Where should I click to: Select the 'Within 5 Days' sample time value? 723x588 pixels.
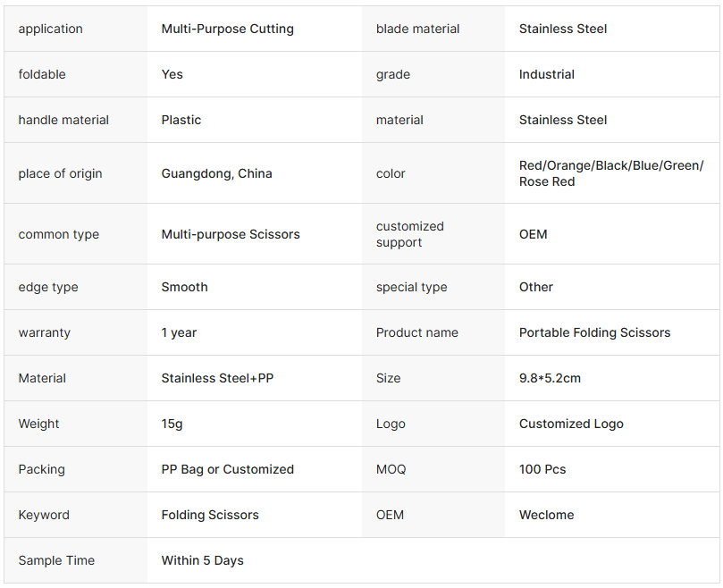(x=202, y=560)
